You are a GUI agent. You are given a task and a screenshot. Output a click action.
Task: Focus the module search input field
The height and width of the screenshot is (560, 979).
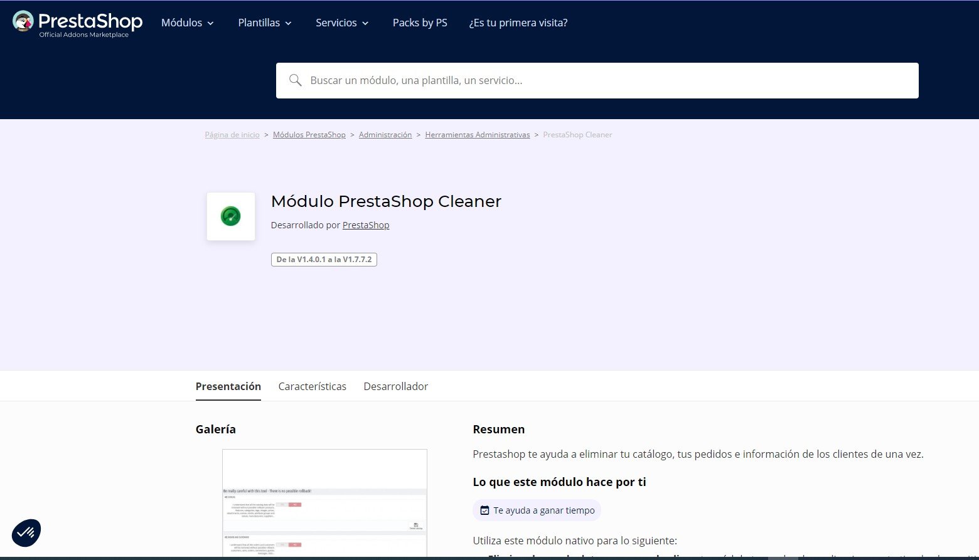point(597,80)
